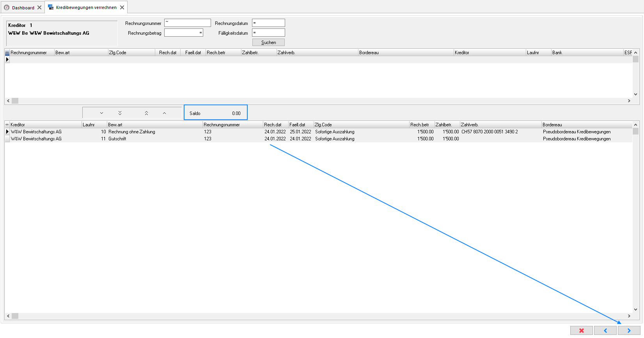Select Laufnr 11 cell
The height and width of the screenshot is (338, 644).
tap(94, 139)
